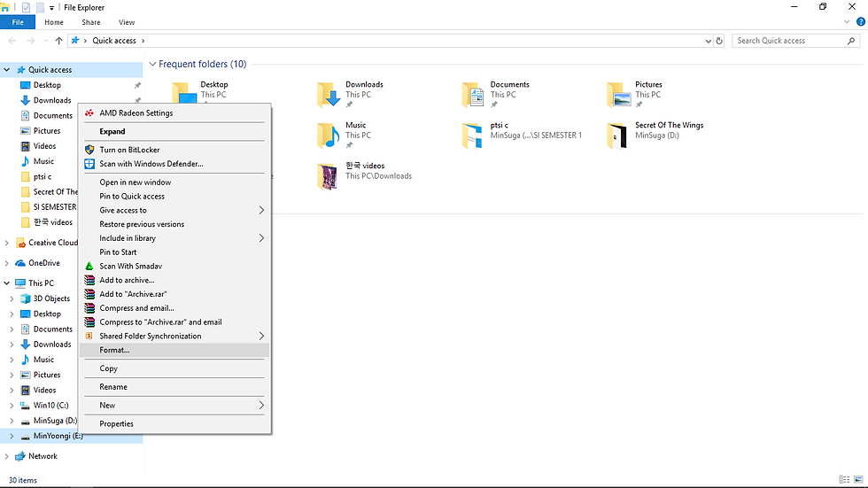Click the AMD Radeon Settings icon in context menu
This screenshot has height=488, width=868.
89,112
